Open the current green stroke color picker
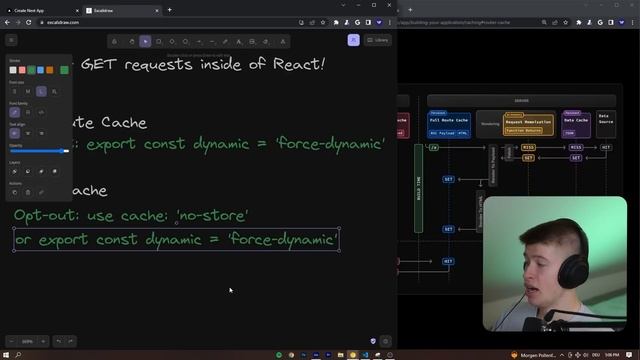Screen dimensions: 640x360 pyautogui.click(x=64, y=70)
